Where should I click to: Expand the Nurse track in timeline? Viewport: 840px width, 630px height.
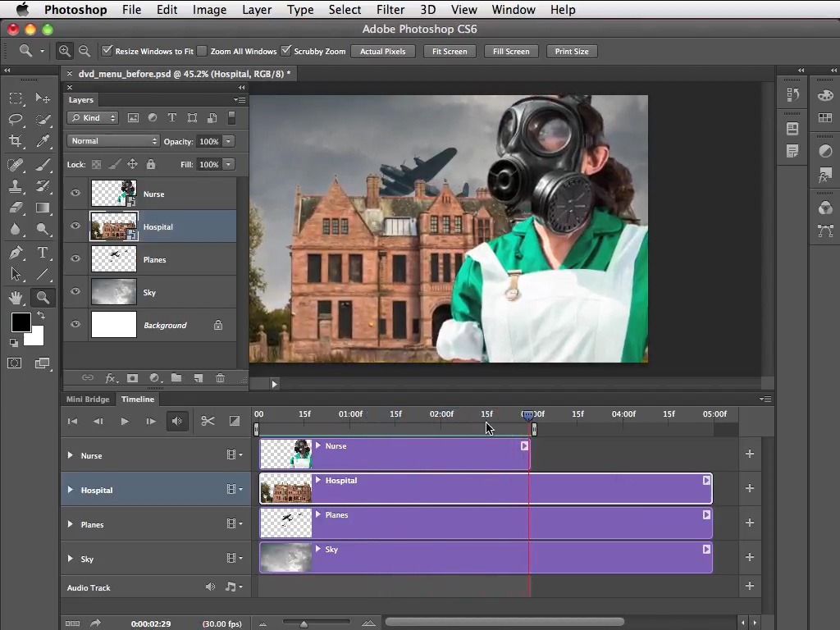(x=71, y=455)
